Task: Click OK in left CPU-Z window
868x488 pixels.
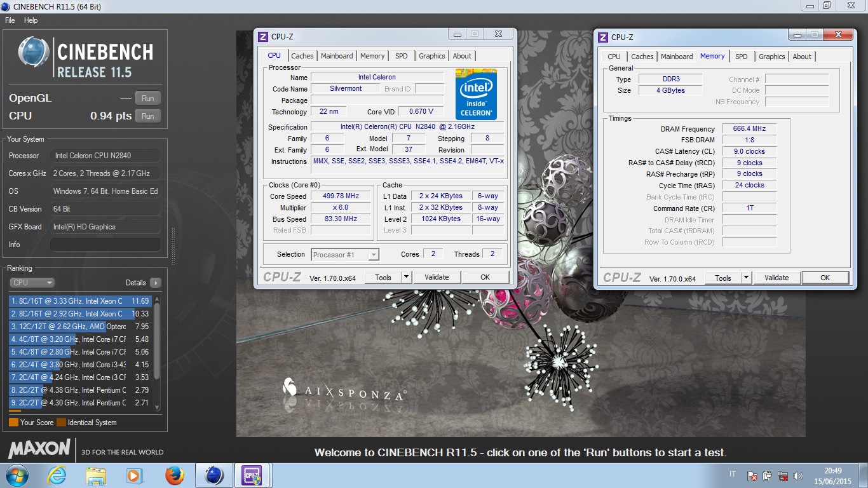Action: (x=485, y=277)
